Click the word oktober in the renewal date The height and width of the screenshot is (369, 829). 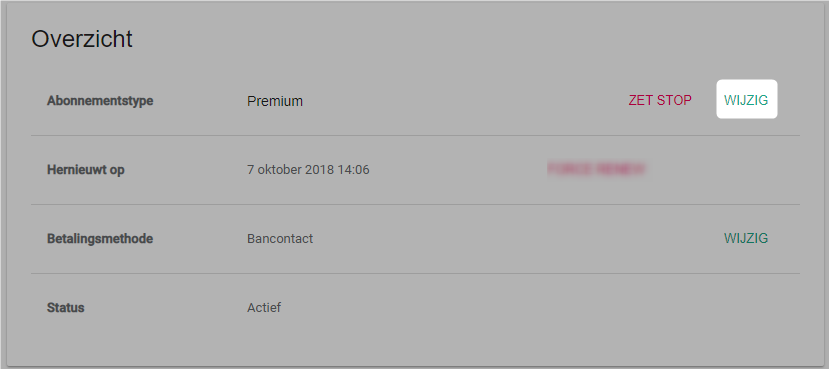(x=279, y=170)
